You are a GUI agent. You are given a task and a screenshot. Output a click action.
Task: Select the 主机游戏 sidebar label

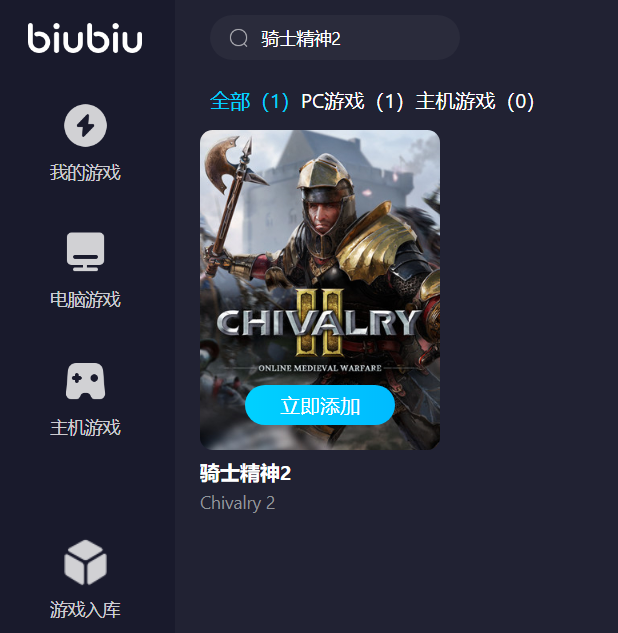tap(85, 428)
